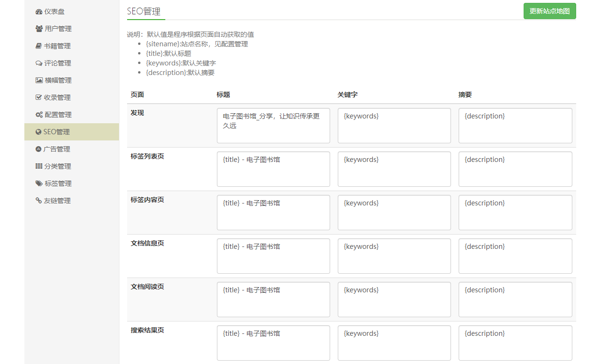
Task: Edit the 标签列表页 title field
Action: [273, 169]
